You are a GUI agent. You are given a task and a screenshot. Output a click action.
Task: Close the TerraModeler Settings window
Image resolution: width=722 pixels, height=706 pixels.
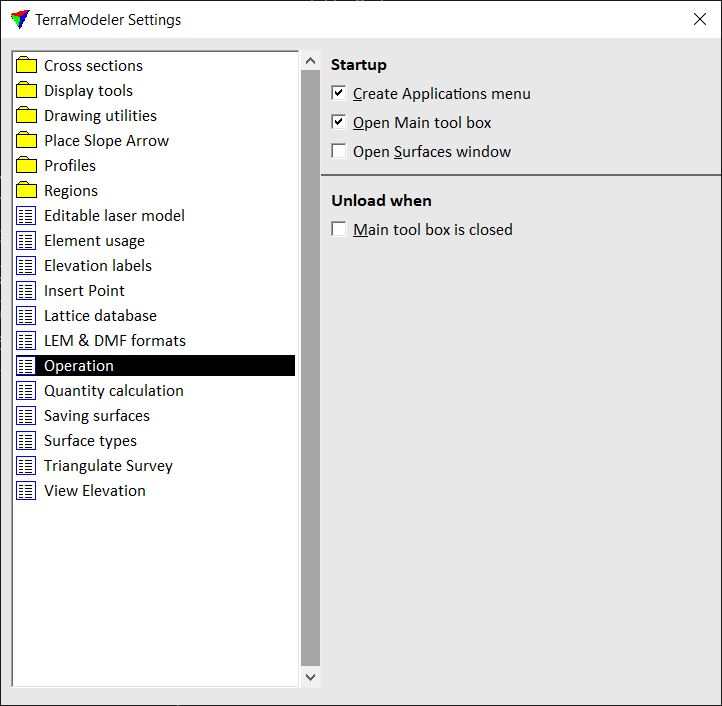pos(700,19)
